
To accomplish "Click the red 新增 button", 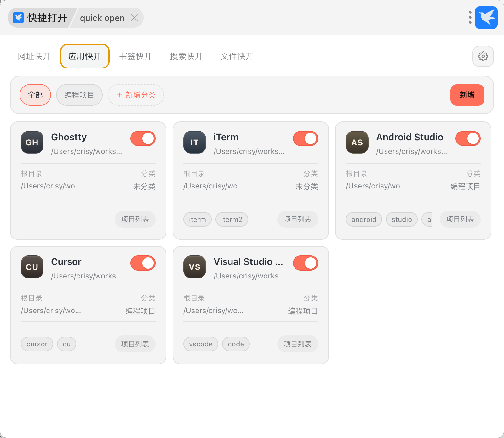I will click(x=467, y=95).
